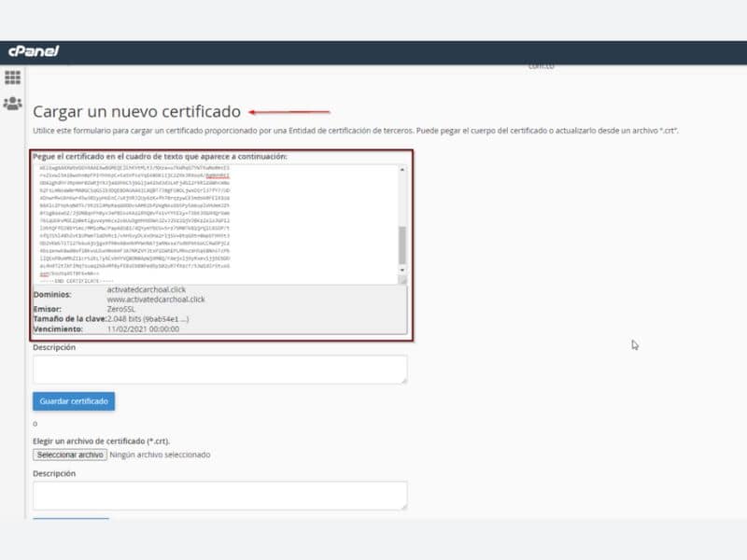Click the first Descripción text field
The image size is (747, 560).
click(x=219, y=369)
